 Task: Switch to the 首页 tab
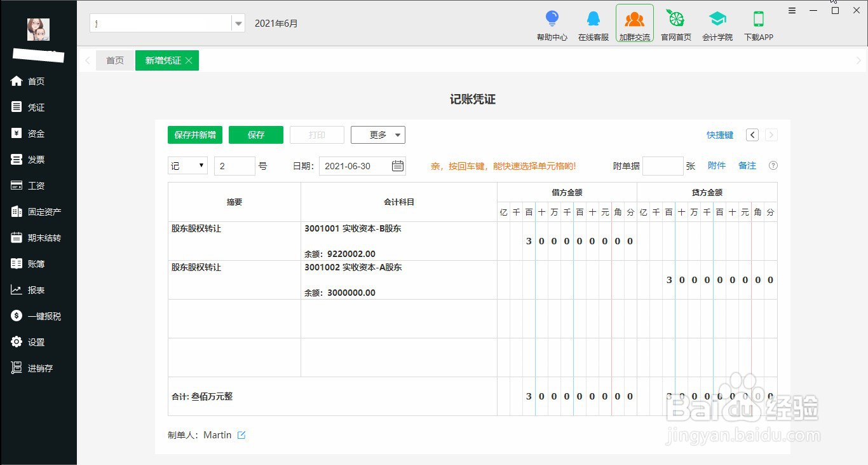coord(115,60)
